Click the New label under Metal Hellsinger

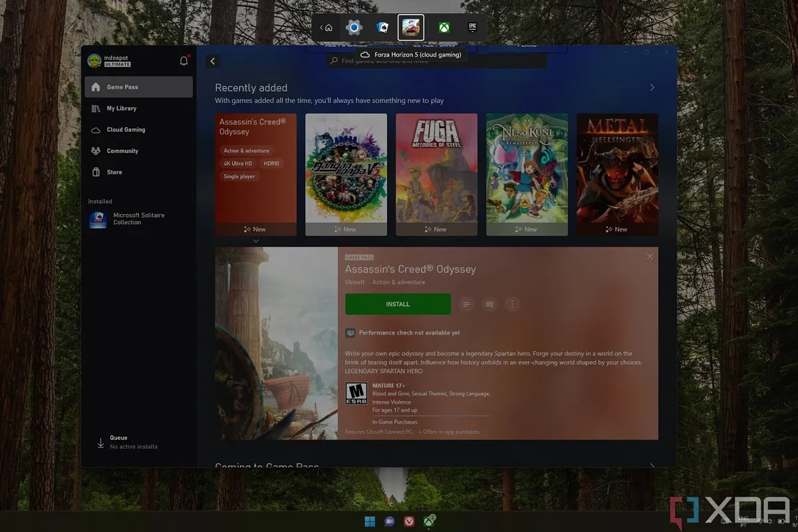[617, 229]
